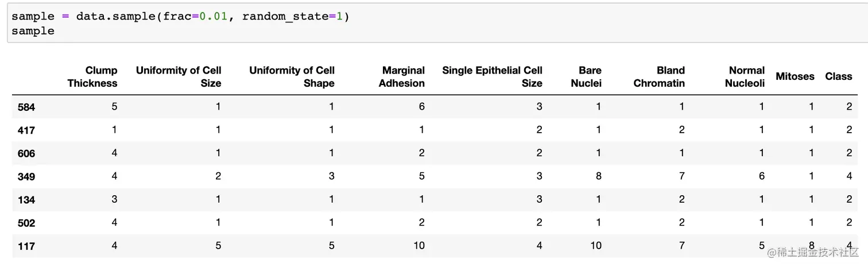868x267 pixels.
Task: Click row index 134
Action: (26, 200)
